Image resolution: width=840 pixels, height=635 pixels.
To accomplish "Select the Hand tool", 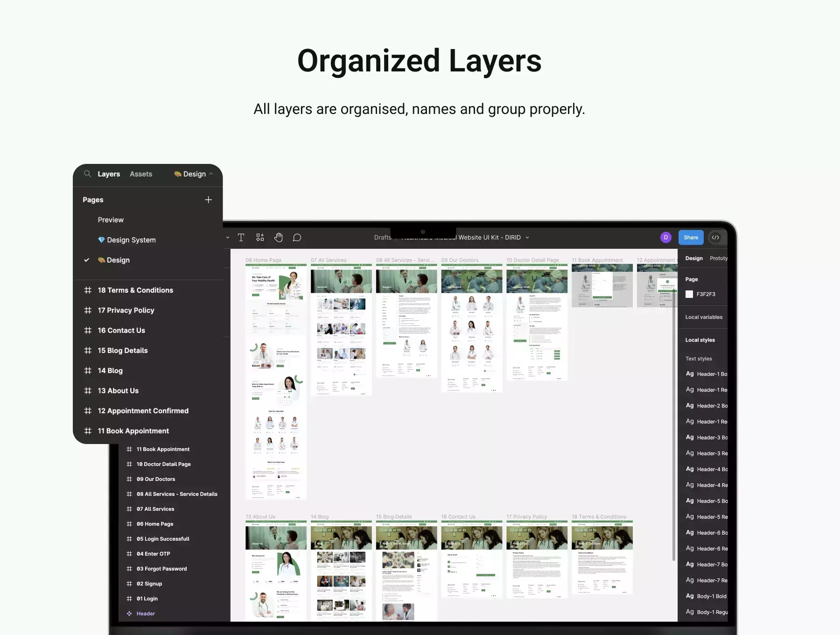I will coord(279,238).
